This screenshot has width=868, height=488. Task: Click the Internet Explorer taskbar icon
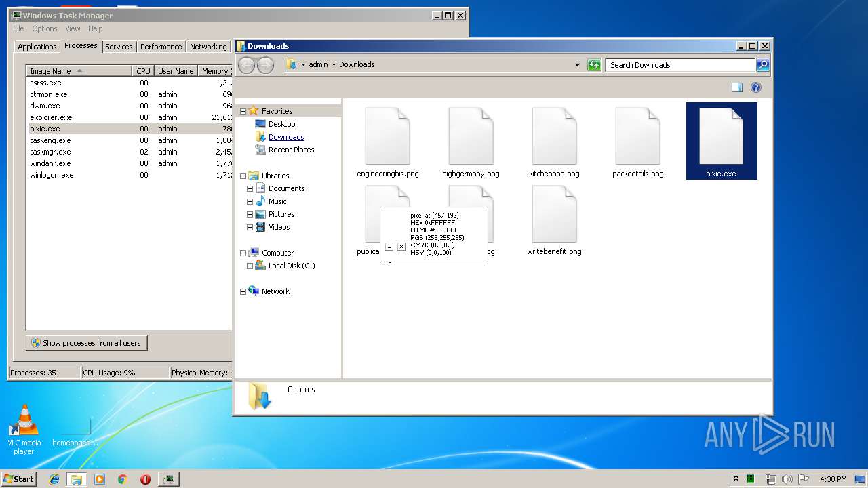(54, 479)
